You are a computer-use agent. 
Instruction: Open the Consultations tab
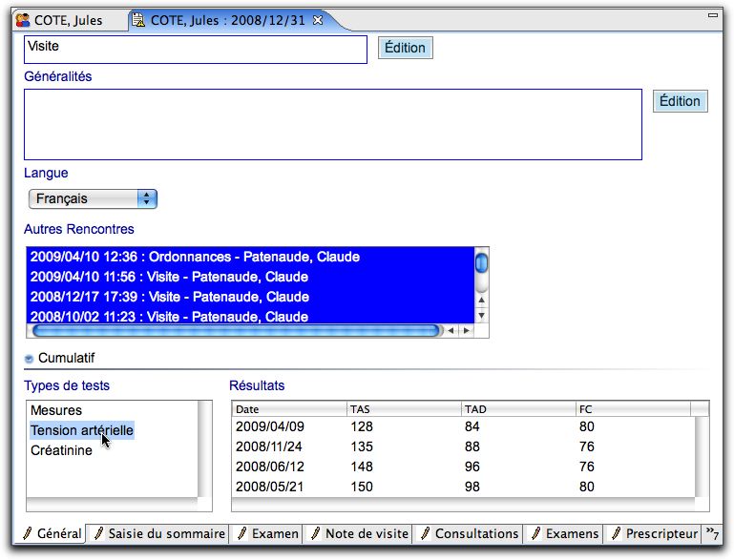(x=470, y=534)
